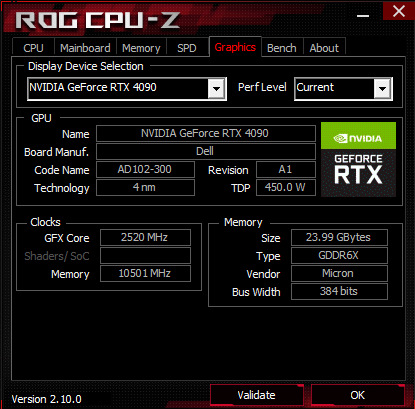Select the memory Size value field
The height and width of the screenshot is (409, 415).
[x=339, y=237]
